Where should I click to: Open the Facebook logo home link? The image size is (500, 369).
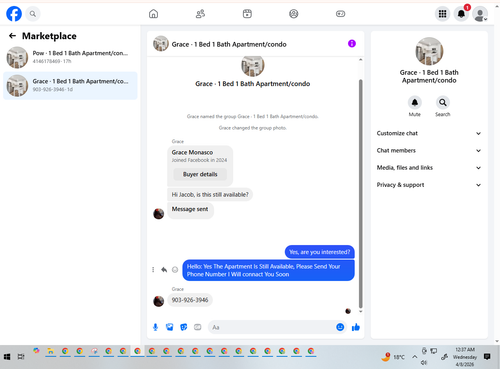(x=14, y=14)
